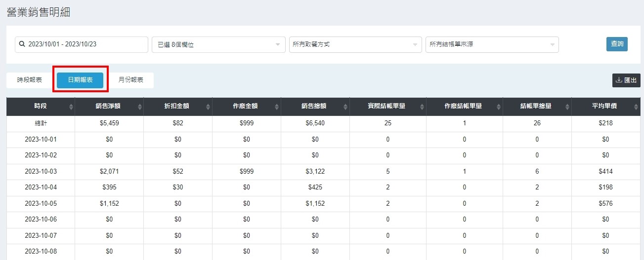Viewport: 644px width, 260px height.
Task: Click sort arrows beside 作廢金額 header
Action: point(277,107)
